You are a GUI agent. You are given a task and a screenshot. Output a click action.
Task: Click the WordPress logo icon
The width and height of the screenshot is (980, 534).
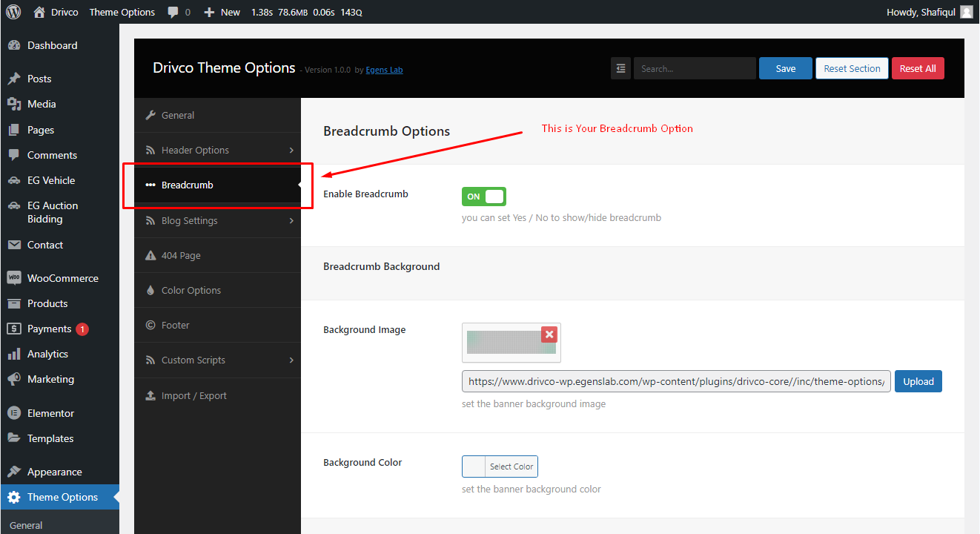(13, 12)
